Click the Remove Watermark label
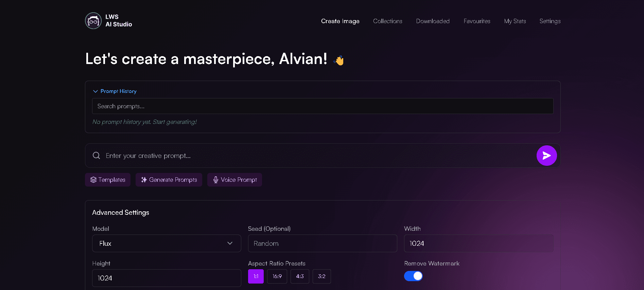The height and width of the screenshot is (290, 644). coord(432,263)
